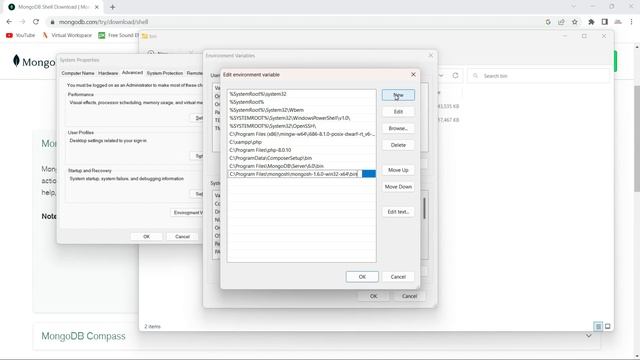Image resolution: width=640 pixels, height=360 pixels.
Task: Open Virtual Workspace bookmark
Action: tap(67, 36)
